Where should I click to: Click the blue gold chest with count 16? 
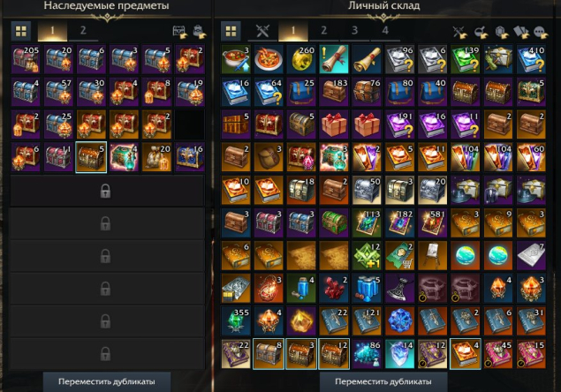[190, 157]
